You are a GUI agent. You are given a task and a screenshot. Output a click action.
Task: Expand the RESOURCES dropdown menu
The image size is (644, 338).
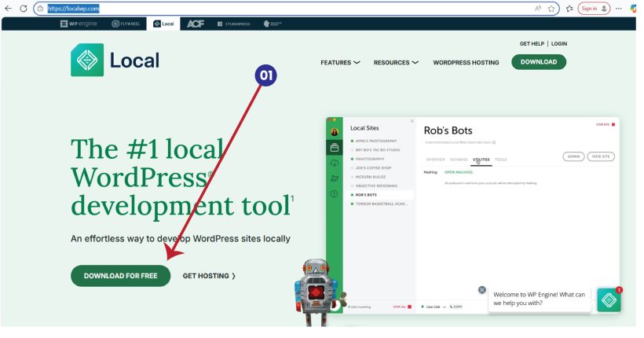(x=396, y=63)
